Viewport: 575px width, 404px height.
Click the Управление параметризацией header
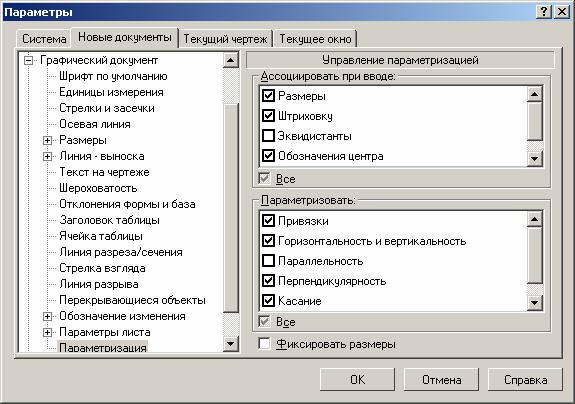[x=400, y=60]
